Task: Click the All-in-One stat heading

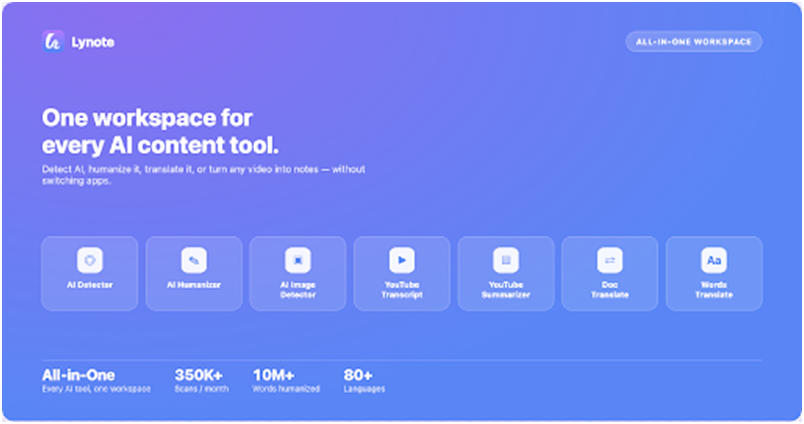Action: [78, 375]
